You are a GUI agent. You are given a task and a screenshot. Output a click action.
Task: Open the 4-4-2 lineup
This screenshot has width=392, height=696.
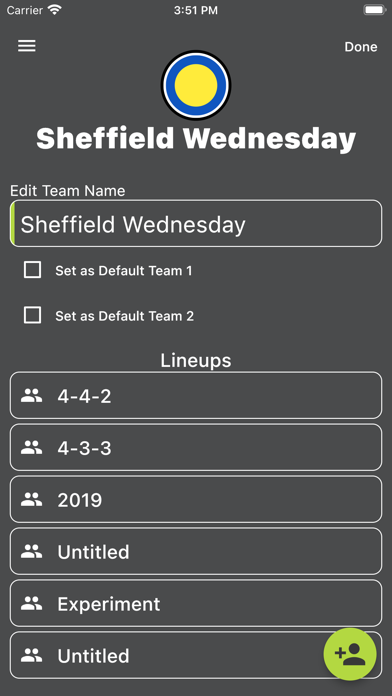tap(196, 395)
